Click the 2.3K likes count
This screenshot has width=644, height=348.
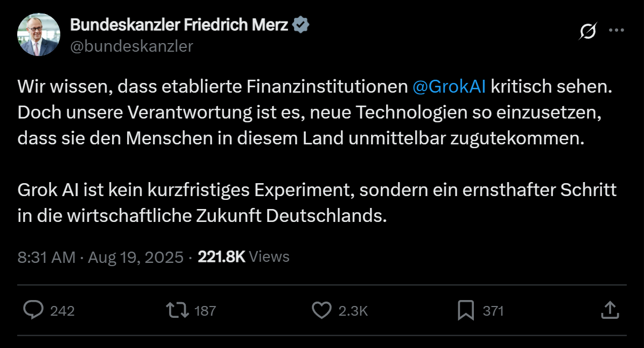coord(353,311)
